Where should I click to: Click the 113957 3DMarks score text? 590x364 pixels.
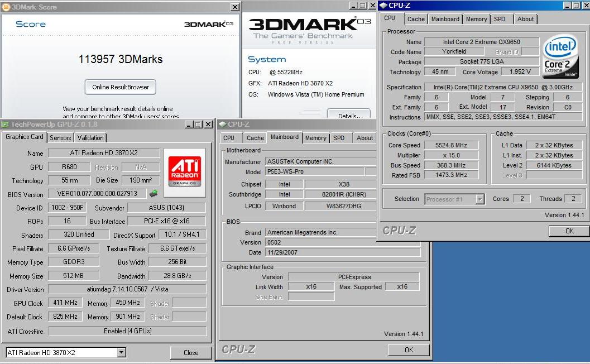click(x=121, y=59)
